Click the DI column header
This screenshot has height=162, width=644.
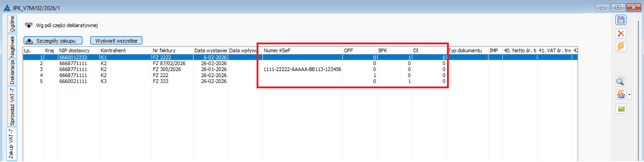tap(429, 50)
